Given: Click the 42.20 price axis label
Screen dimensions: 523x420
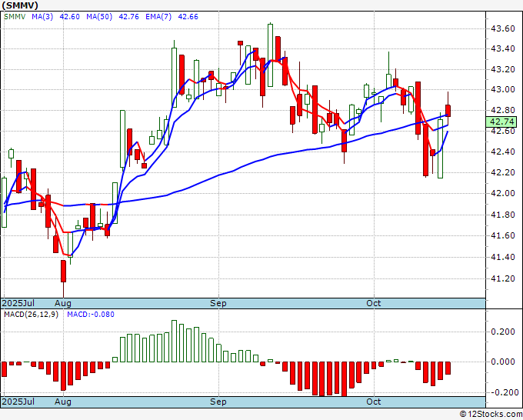Looking at the screenshot, I should (502, 173).
